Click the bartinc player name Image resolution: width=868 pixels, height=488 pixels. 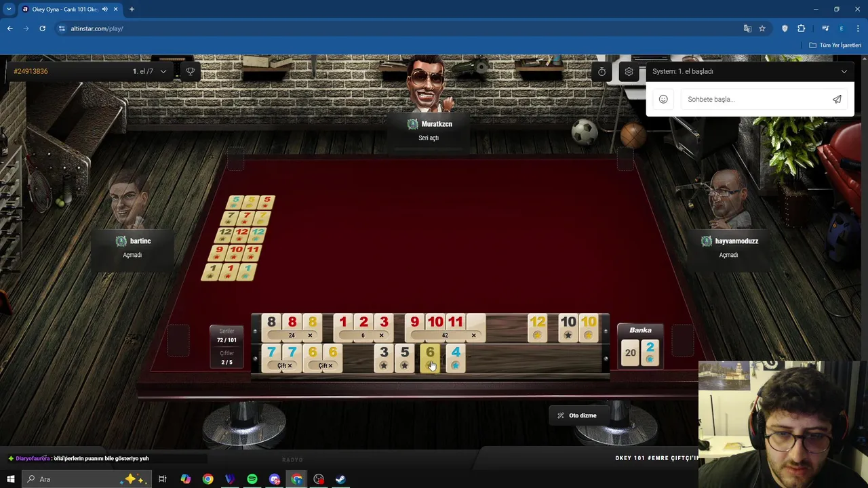pyautogui.click(x=140, y=241)
